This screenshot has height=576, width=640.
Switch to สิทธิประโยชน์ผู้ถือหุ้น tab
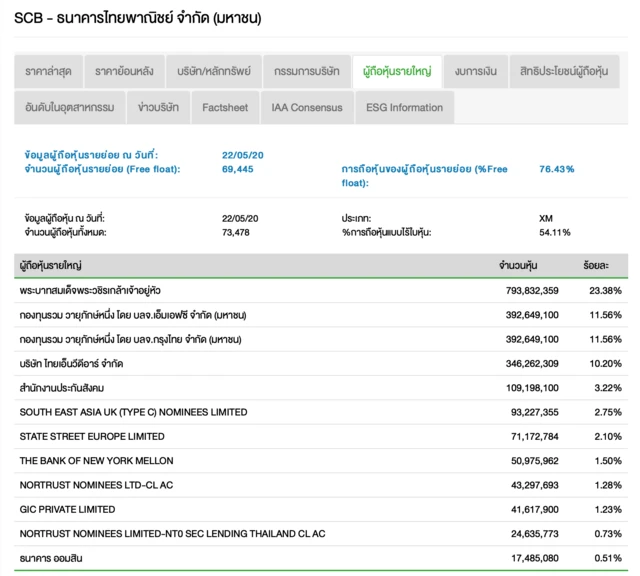click(x=566, y=72)
